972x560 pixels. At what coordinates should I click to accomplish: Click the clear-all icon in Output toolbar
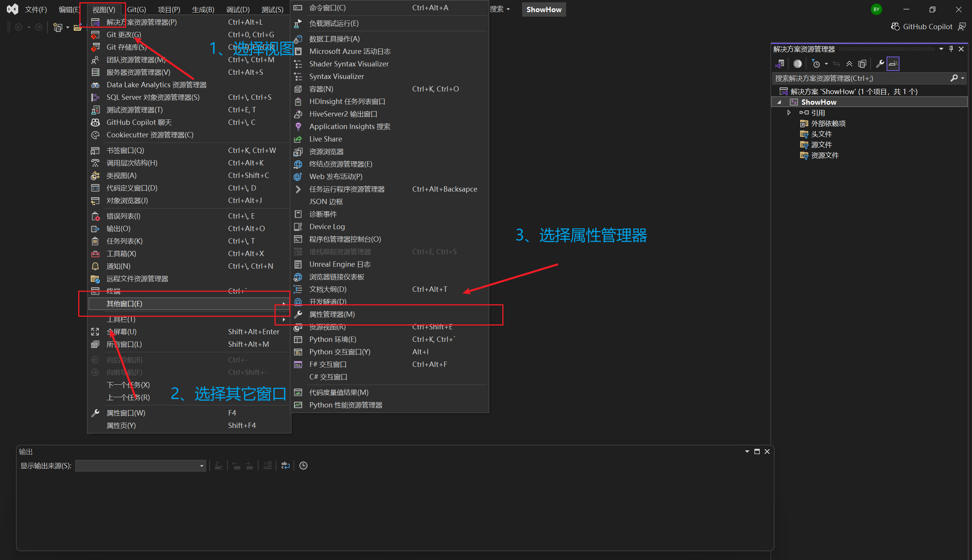click(x=267, y=466)
